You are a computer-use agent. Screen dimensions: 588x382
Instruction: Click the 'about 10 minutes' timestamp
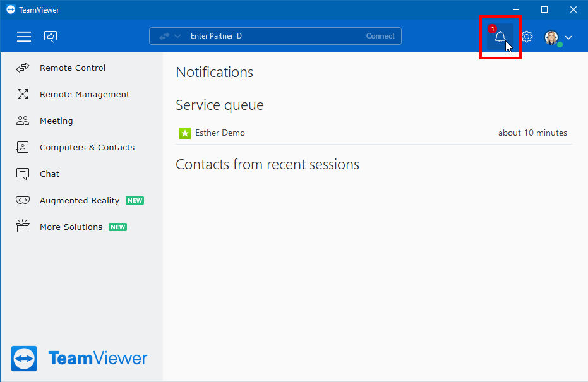pyautogui.click(x=532, y=133)
